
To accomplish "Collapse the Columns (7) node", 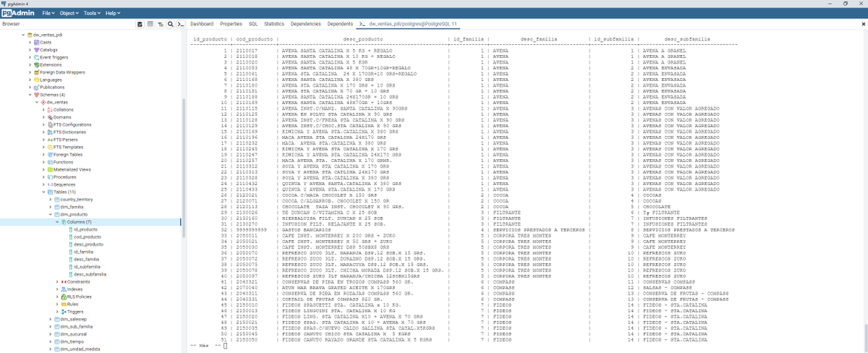I will click(57, 221).
